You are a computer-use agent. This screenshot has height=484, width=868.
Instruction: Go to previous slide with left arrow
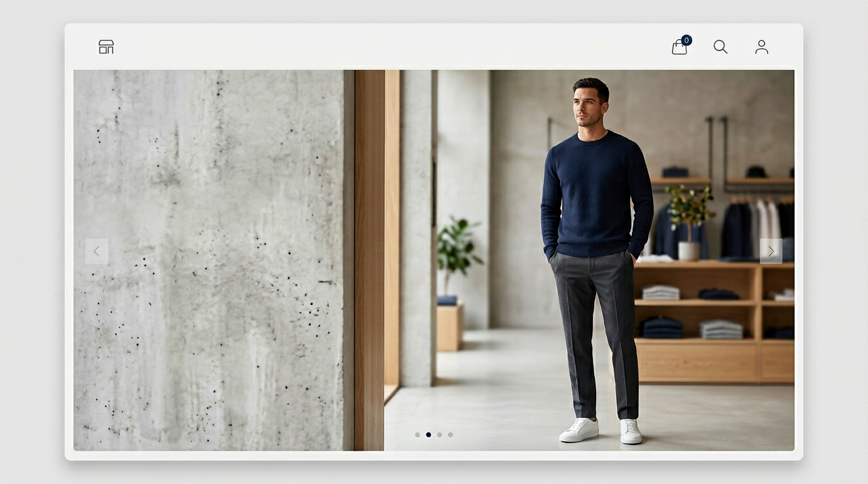point(97,251)
